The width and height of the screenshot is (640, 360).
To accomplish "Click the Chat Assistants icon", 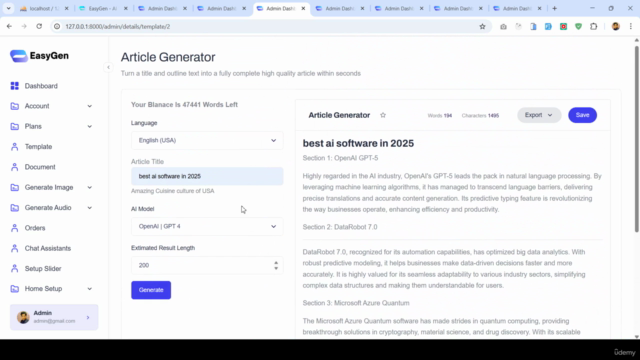I will (15, 248).
